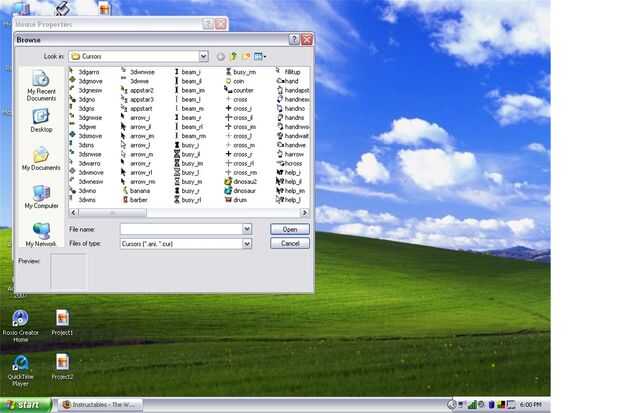Click the Project2 desktop icon
620x413 pixels.
62,367
